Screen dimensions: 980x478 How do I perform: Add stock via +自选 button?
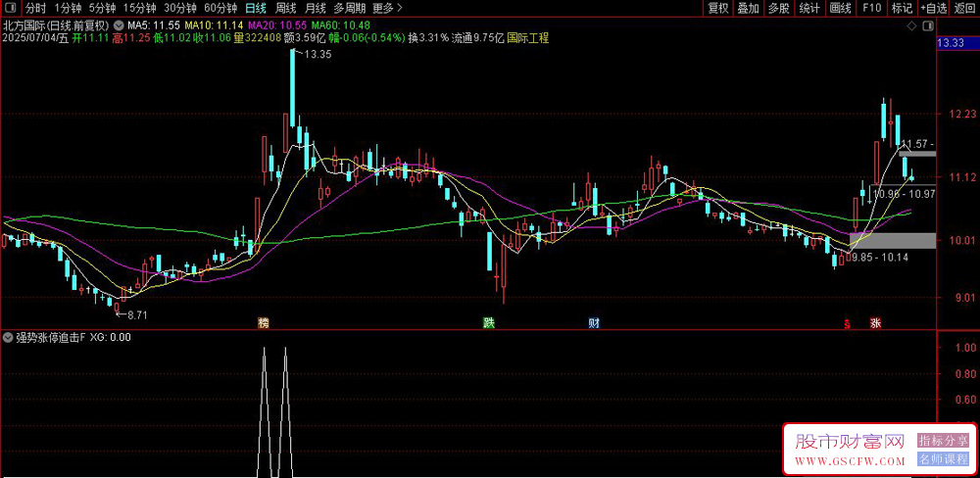(933, 8)
